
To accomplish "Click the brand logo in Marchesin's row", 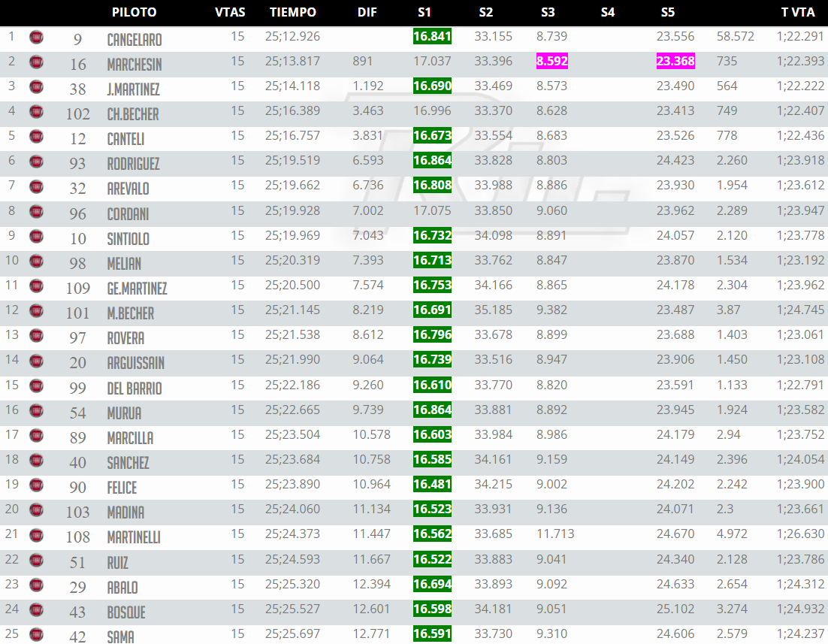I will pyautogui.click(x=36, y=62).
